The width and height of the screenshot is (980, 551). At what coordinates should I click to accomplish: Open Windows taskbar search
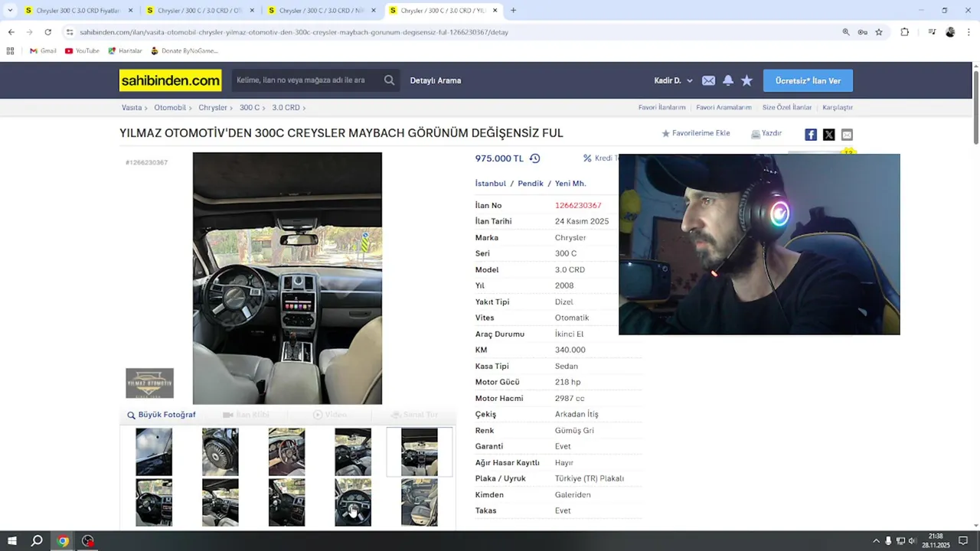tap(37, 541)
